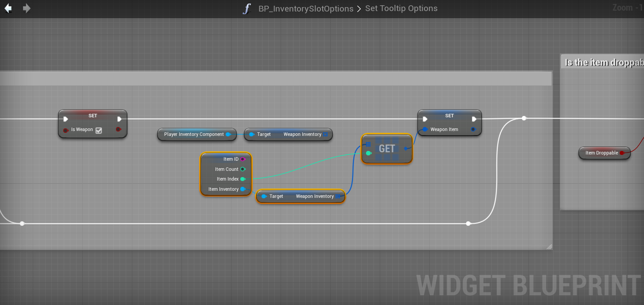Image resolution: width=644 pixels, height=305 pixels.
Task: Click the comment box resize handle
Action: (x=549, y=247)
